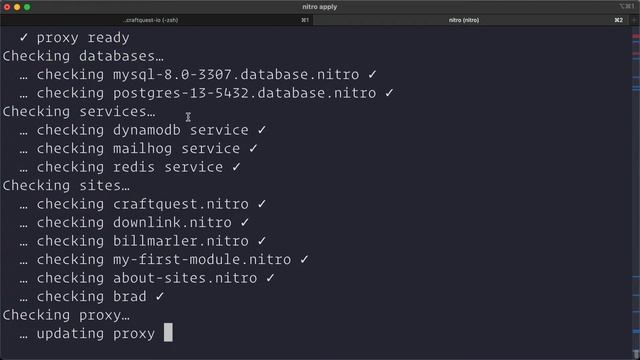Click the new tab plus button
Viewport: 640px width, 360px height.
(x=634, y=20)
